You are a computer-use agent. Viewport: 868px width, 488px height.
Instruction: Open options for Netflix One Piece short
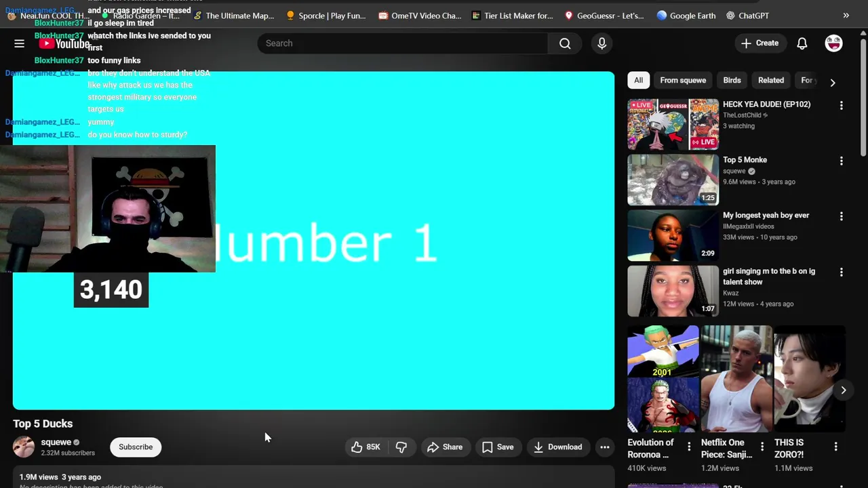click(762, 447)
